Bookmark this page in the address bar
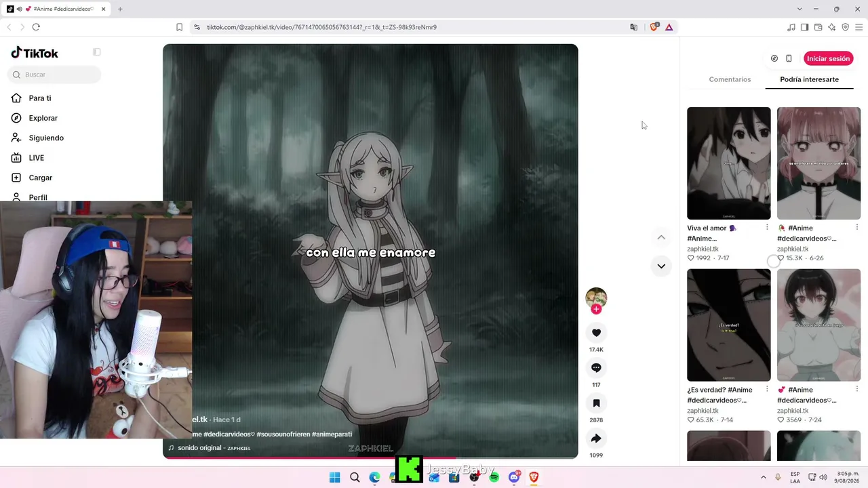The image size is (868, 488). [179, 27]
